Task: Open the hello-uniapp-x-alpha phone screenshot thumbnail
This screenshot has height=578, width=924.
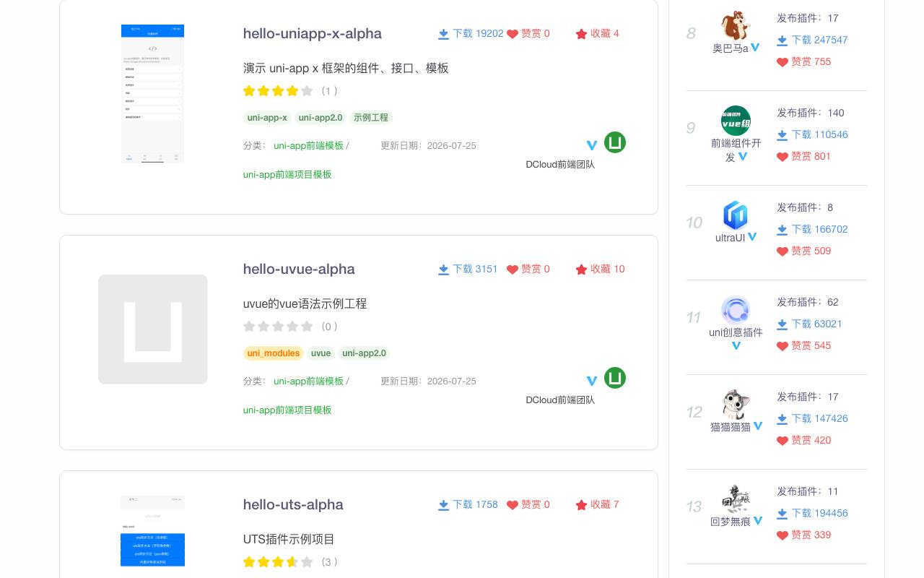Action: (x=152, y=94)
